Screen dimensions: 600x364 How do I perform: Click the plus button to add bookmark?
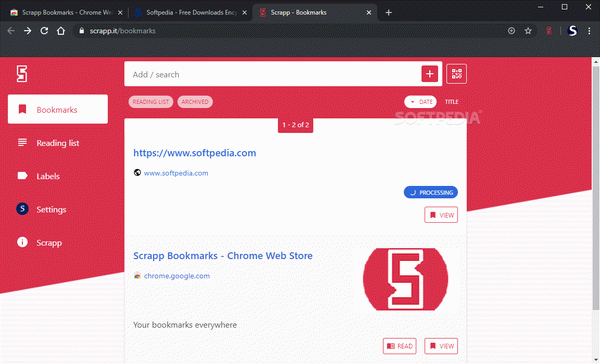click(430, 74)
